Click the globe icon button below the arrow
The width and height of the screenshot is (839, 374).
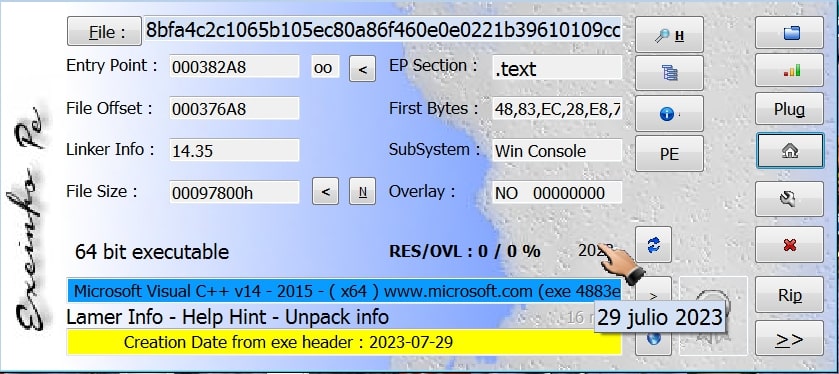(x=653, y=340)
